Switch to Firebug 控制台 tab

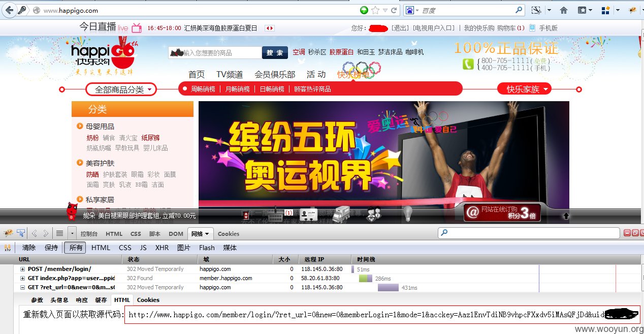click(x=89, y=234)
